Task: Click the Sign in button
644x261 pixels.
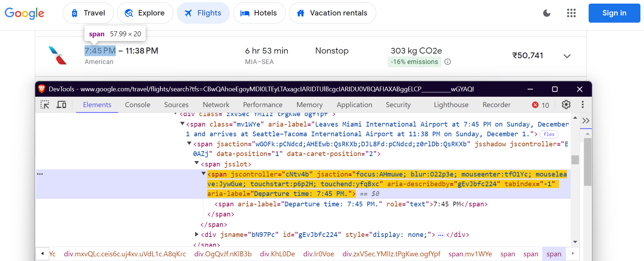Action: point(614,13)
